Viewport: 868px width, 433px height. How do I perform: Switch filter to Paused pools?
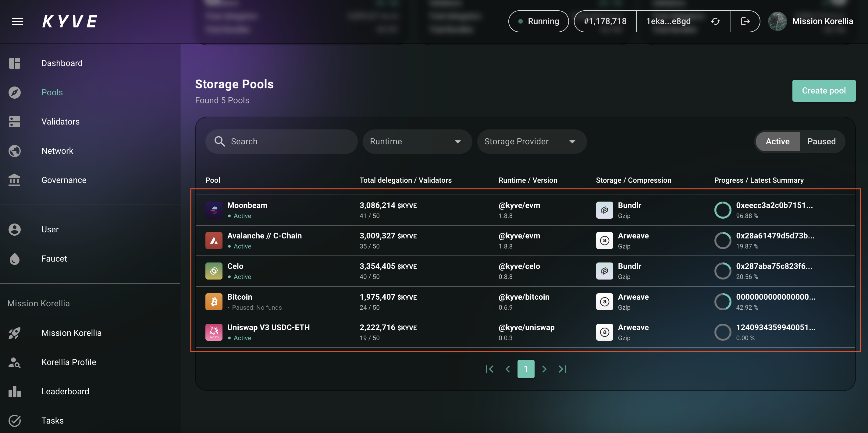(x=821, y=141)
